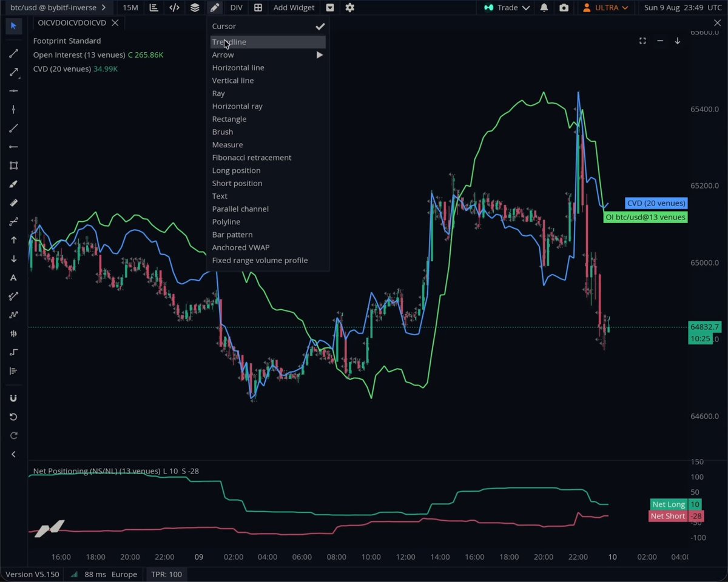Image resolution: width=728 pixels, height=582 pixels.
Task: Expand the Trade dropdown
Action: (x=507, y=8)
